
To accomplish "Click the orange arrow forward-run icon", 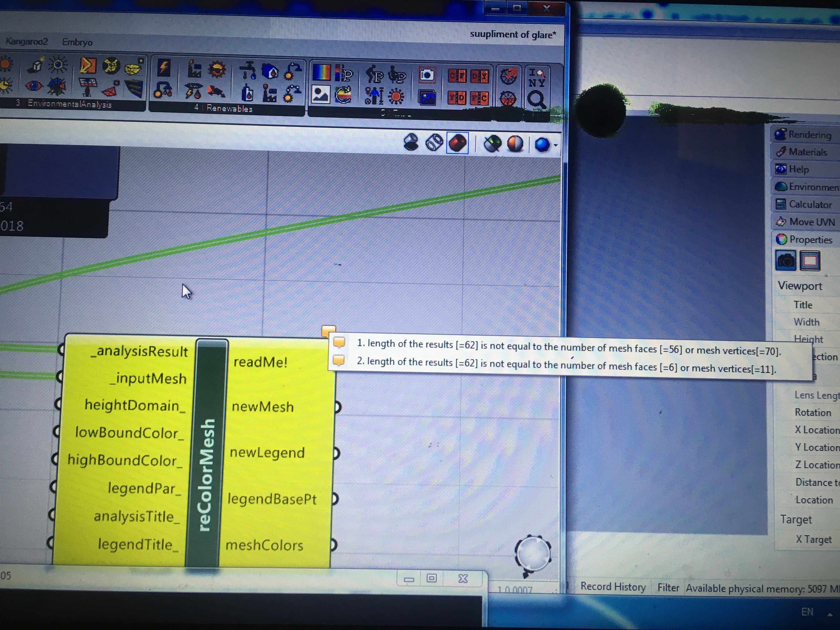I will coord(88,65).
